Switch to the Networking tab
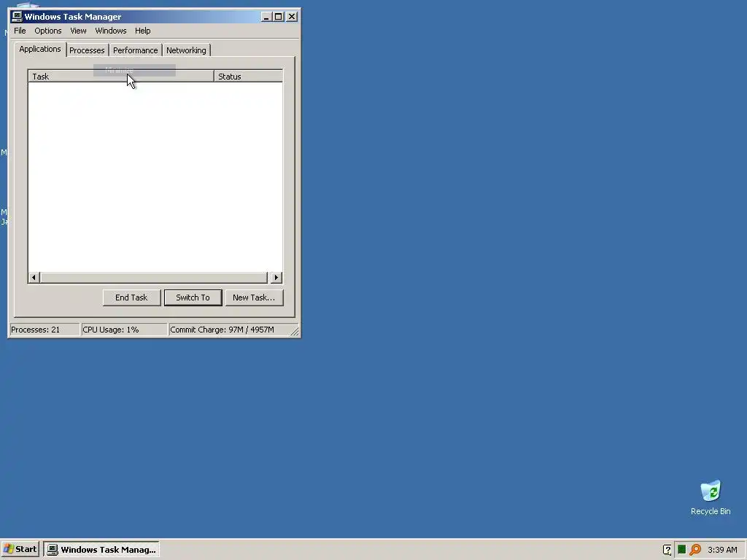 [186, 50]
